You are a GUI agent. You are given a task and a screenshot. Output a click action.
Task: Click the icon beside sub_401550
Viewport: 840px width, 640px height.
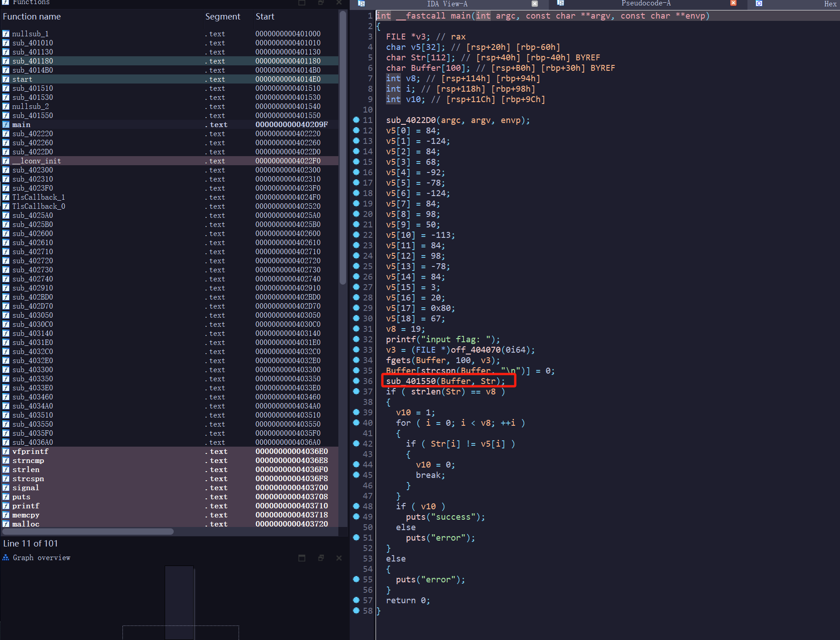tap(6, 115)
